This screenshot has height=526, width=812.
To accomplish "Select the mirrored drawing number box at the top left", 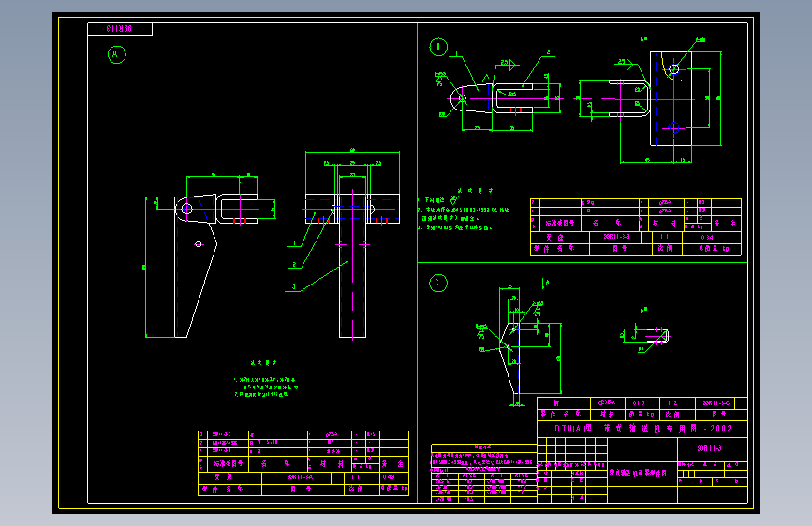I will point(120,29).
